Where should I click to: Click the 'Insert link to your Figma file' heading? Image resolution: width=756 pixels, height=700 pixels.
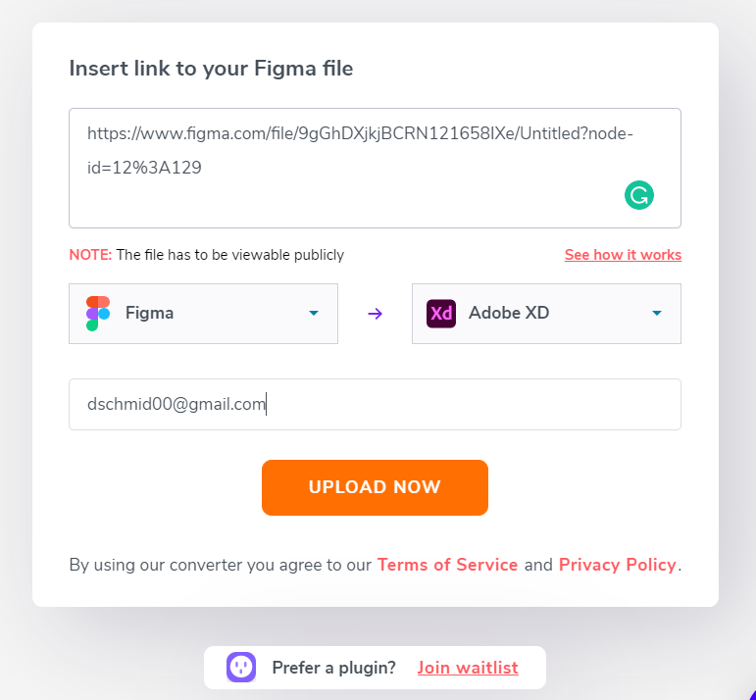211,68
